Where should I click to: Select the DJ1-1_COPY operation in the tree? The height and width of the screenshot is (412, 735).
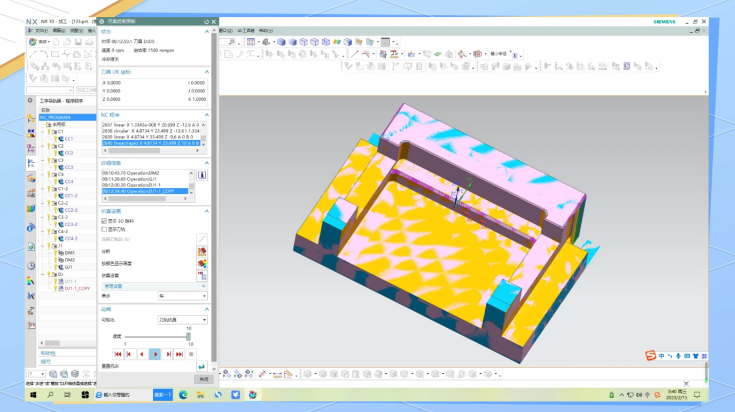[x=76, y=288]
